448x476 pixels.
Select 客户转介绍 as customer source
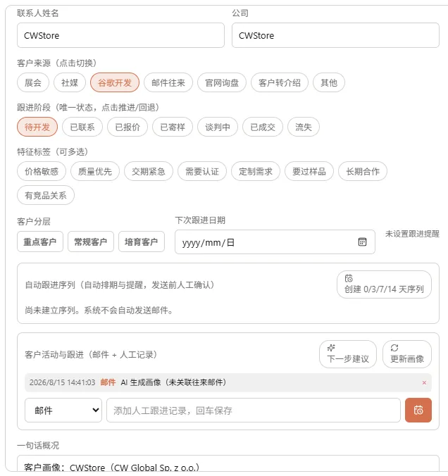(x=280, y=82)
